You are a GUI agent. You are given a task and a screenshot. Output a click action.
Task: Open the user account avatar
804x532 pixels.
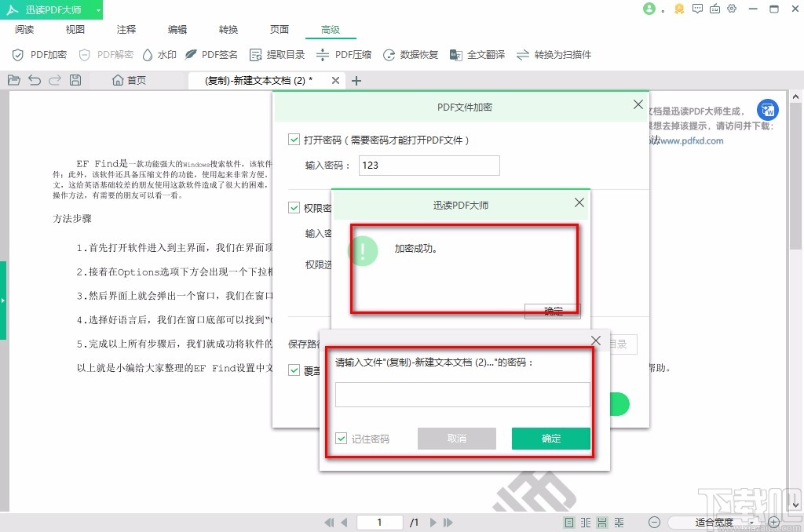(649, 9)
